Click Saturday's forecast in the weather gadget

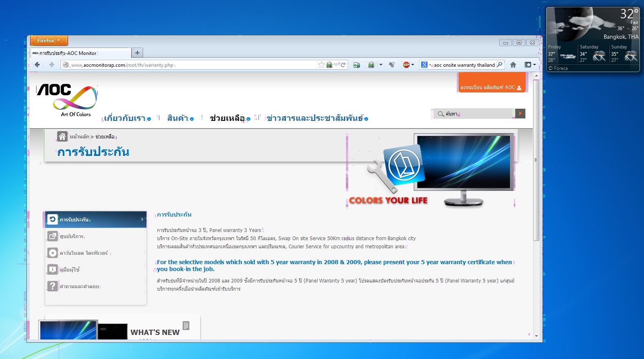pyautogui.click(x=593, y=54)
